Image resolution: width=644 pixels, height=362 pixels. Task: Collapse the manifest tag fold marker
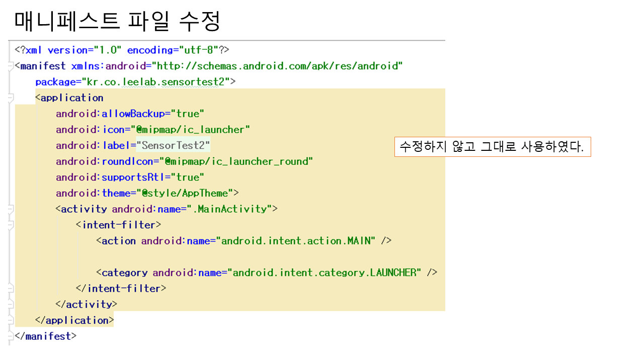click(x=11, y=66)
